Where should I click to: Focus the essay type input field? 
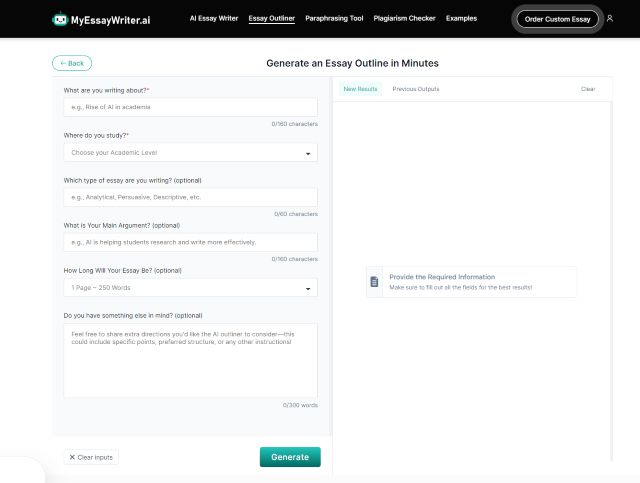tap(190, 197)
